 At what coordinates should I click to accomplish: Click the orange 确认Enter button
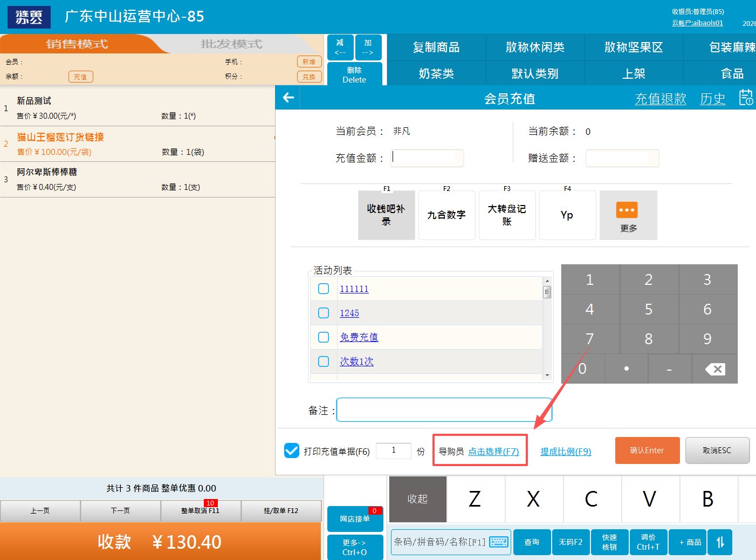point(647,450)
